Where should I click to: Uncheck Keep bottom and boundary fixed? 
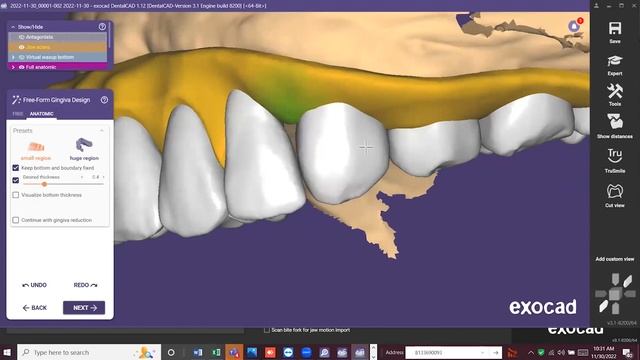pos(16,168)
